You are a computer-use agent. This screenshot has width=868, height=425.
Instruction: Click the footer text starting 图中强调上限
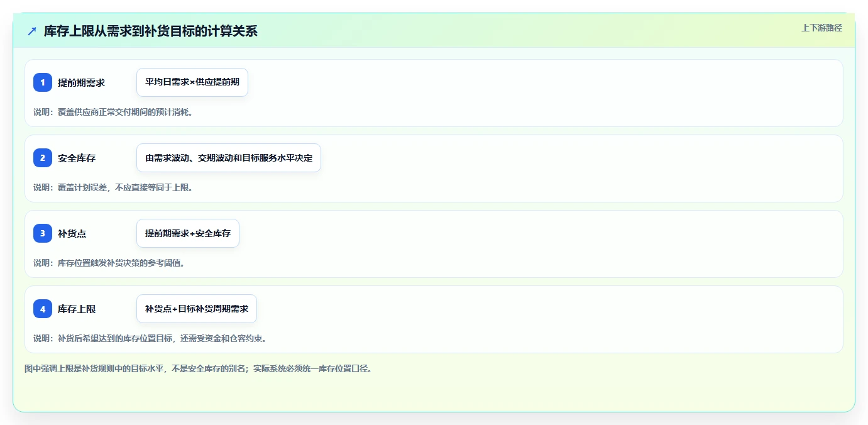coord(199,368)
